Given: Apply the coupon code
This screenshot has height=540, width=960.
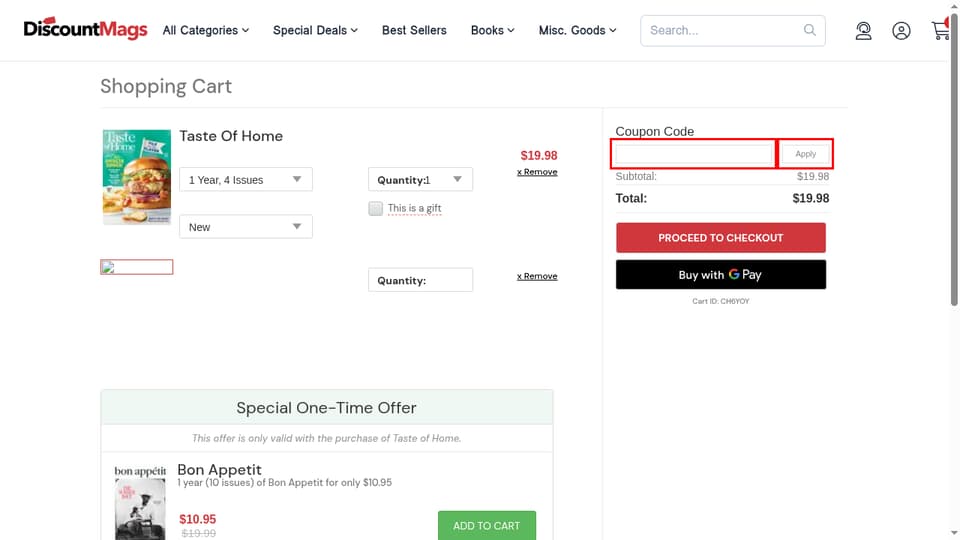Looking at the screenshot, I should (805, 154).
